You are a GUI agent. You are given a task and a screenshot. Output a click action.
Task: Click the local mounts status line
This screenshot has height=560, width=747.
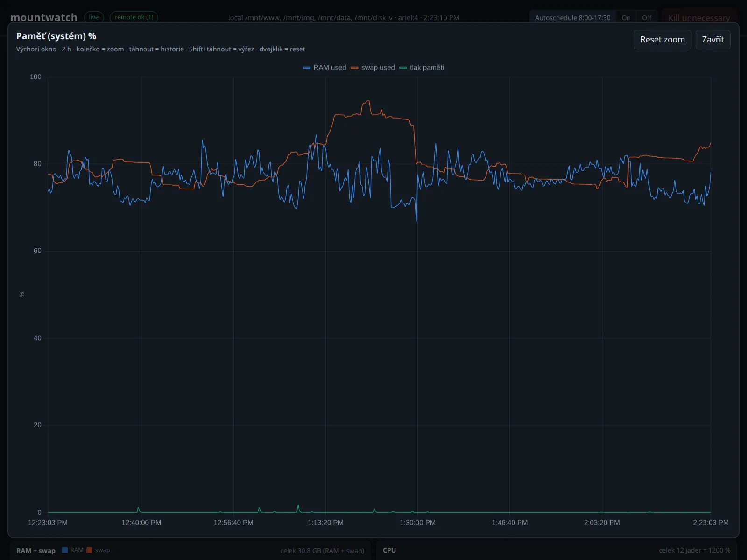[344, 18]
